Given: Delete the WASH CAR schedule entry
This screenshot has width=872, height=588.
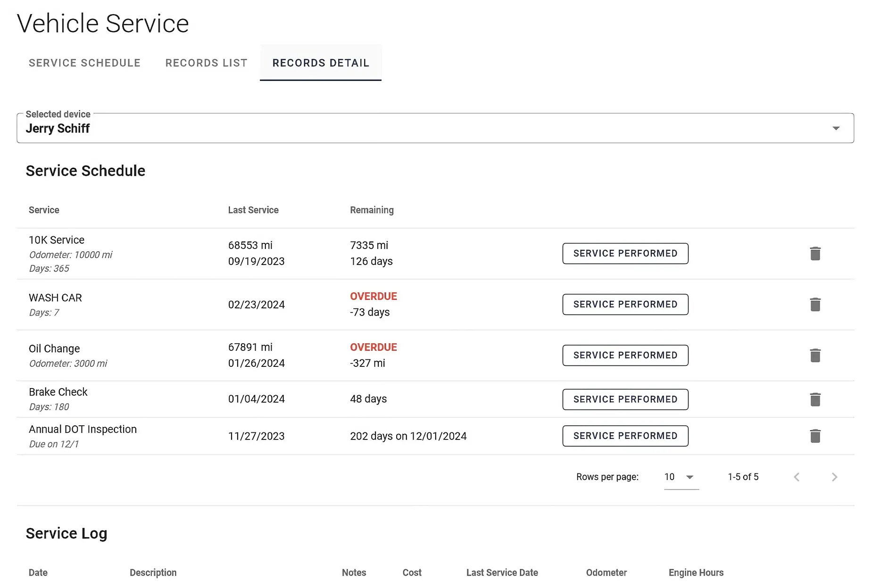Looking at the screenshot, I should (815, 304).
